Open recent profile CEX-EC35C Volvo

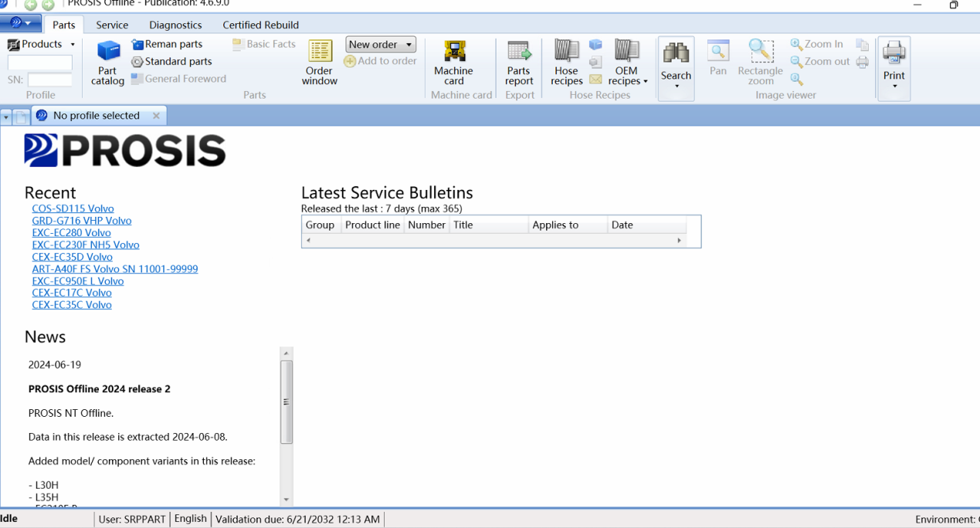click(x=72, y=305)
